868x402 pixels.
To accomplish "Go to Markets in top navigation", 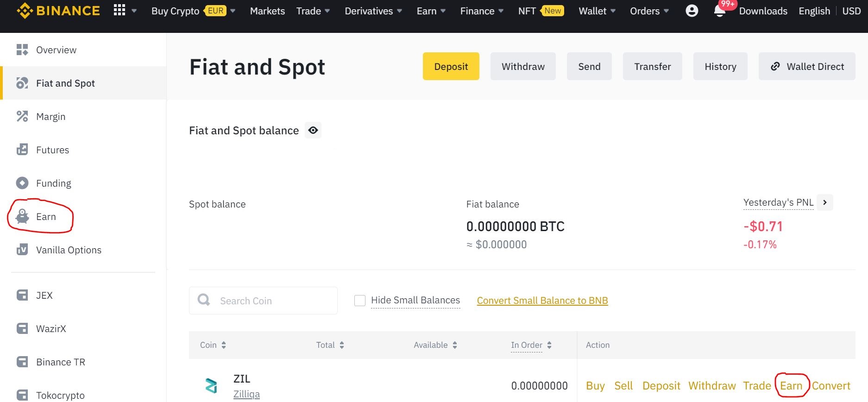I will [267, 11].
